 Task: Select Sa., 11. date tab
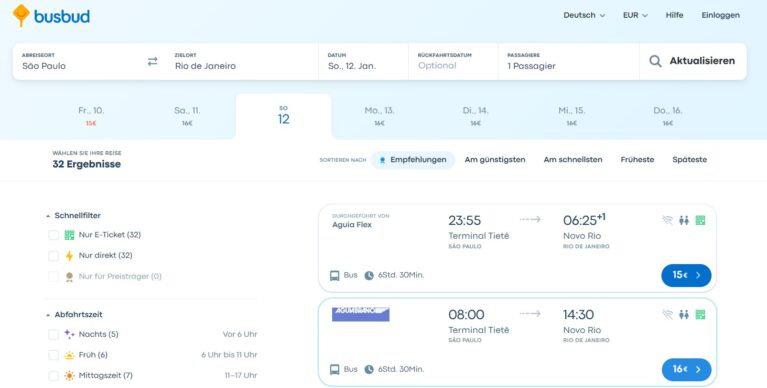click(187, 116)
